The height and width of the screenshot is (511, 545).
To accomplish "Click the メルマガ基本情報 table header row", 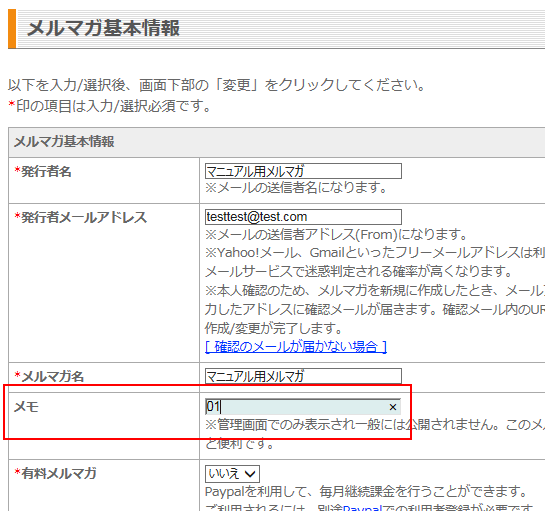I will [x=277, y=142].
